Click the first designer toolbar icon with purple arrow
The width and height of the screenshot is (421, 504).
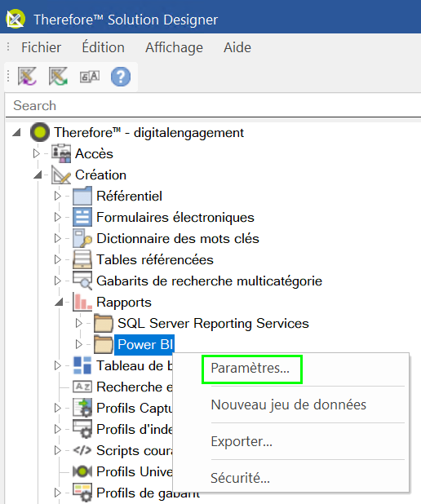tap(28, 76)
